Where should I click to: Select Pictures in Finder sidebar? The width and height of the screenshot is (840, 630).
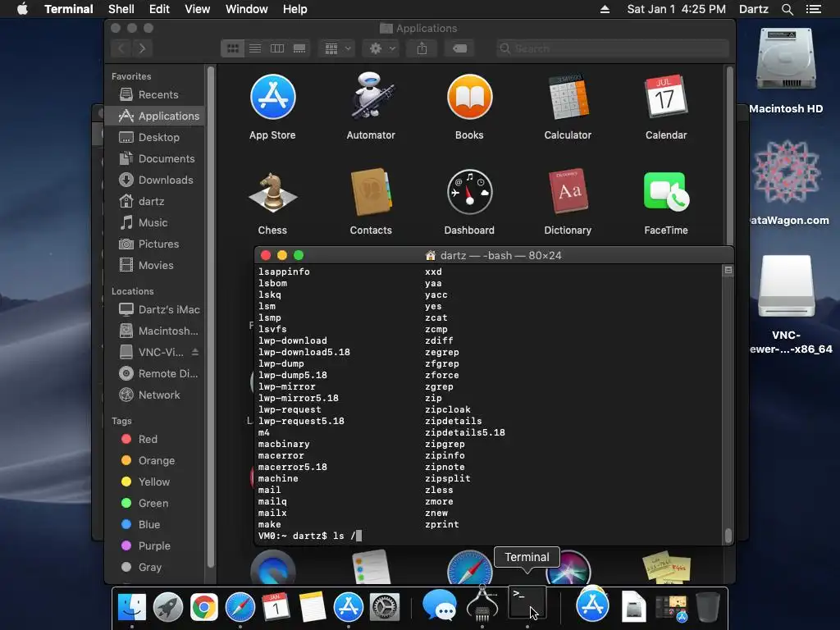point(154,244)
